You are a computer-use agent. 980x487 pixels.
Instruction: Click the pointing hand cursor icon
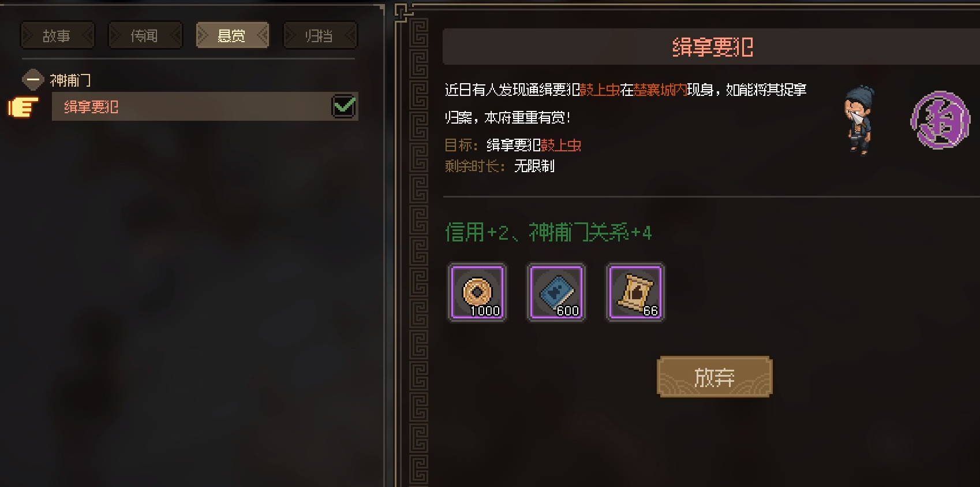(x=23, y=107)
